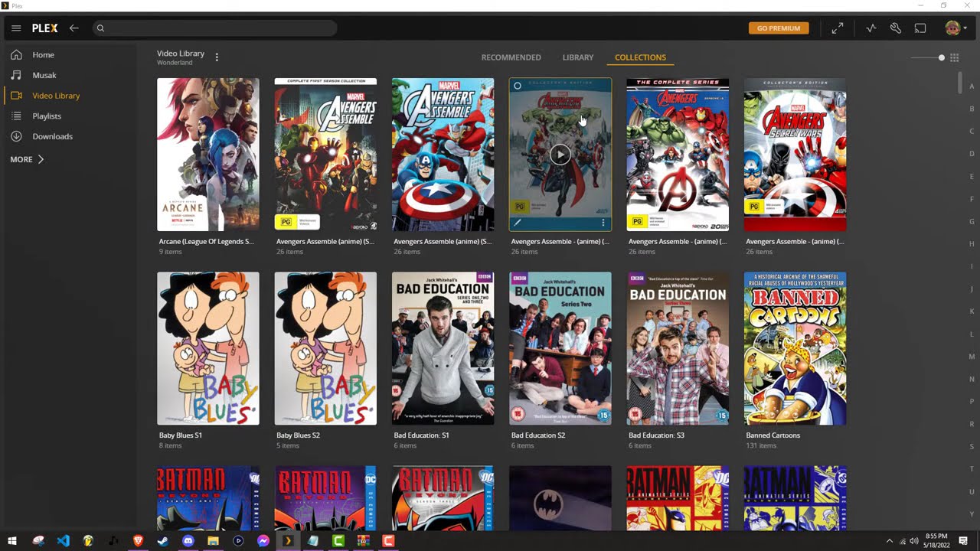
Task: Click the Musak music note icon
Action: [16, 75]
